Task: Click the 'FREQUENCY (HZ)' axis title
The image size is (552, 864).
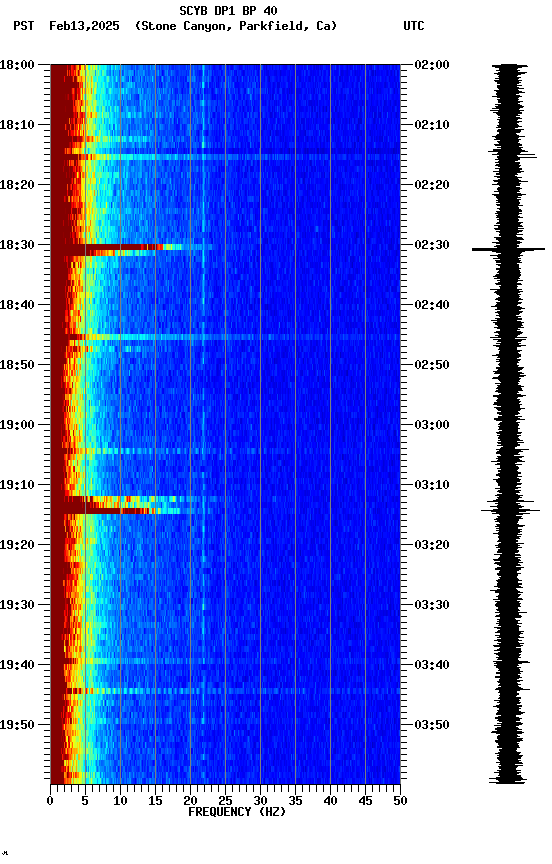Action: (237, 812)
